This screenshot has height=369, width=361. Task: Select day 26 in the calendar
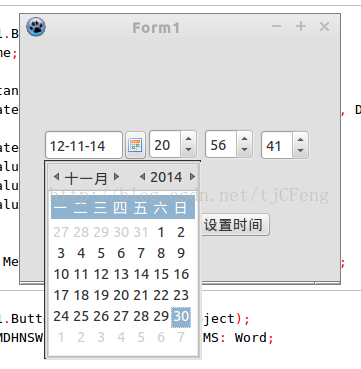click(101, 316)
